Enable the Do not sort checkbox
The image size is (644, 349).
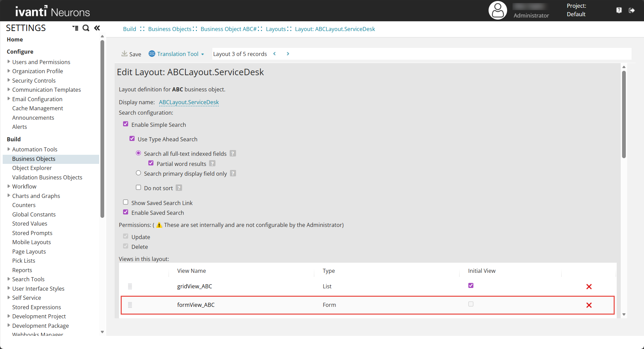pos(138,187)
